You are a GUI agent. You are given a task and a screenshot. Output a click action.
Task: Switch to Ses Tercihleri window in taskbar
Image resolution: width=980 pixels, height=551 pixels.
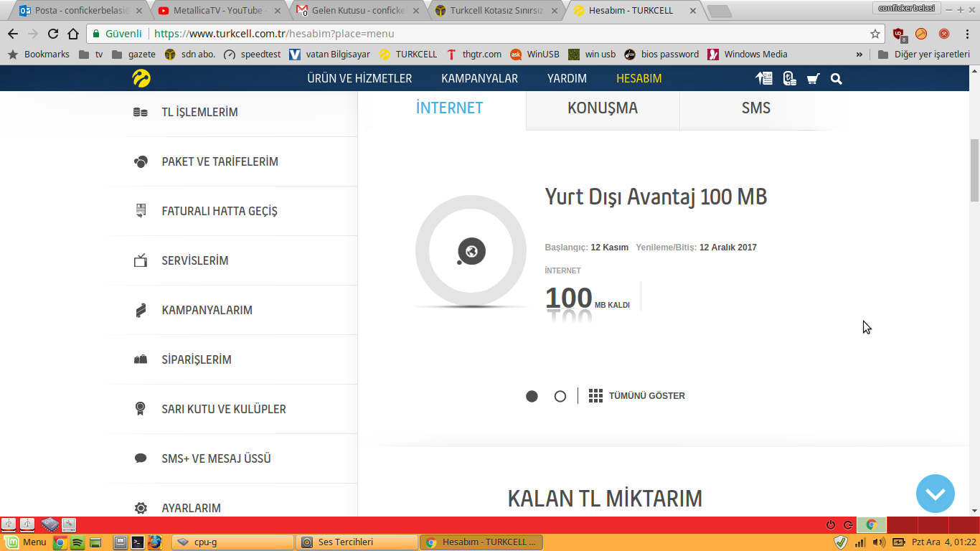click(357, 542)
